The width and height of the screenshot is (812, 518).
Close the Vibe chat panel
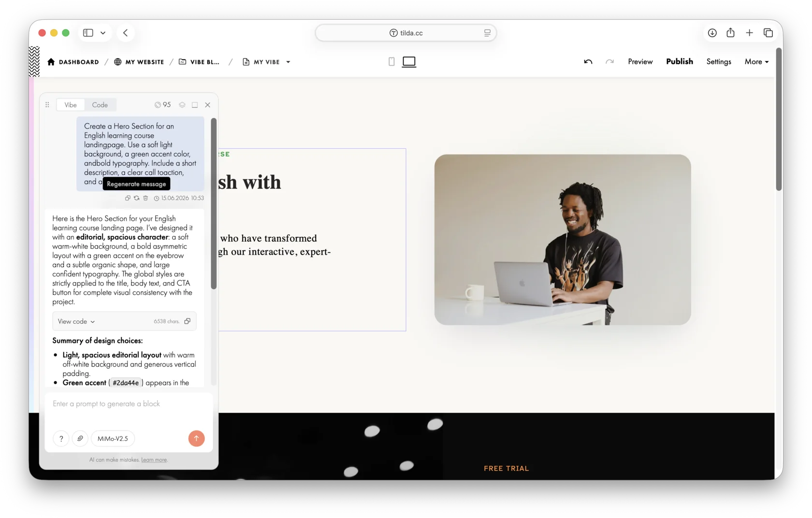[208, 105]
